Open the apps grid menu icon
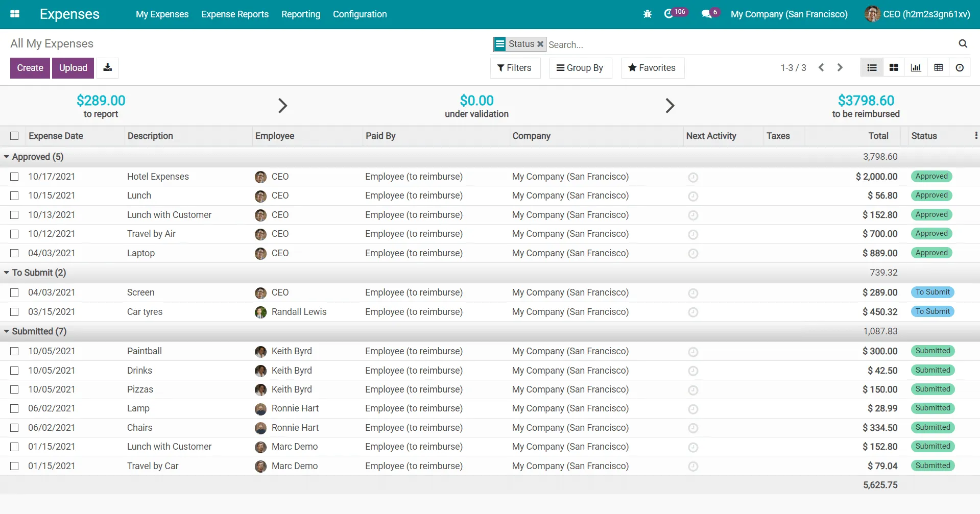The height and width of the screenshot is (514, 980). (x=15, y=14)
